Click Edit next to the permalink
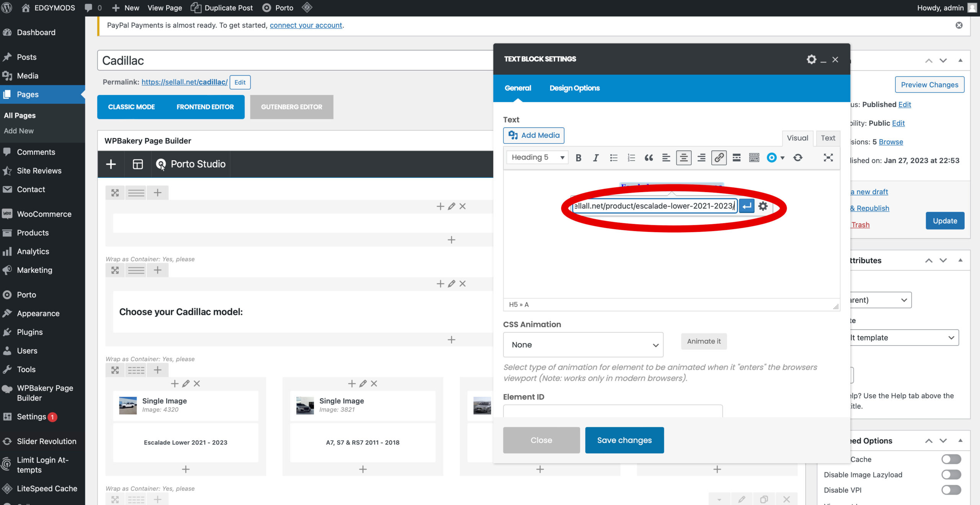980x505 pixels. pyautogui.click(x=240, y=82)
